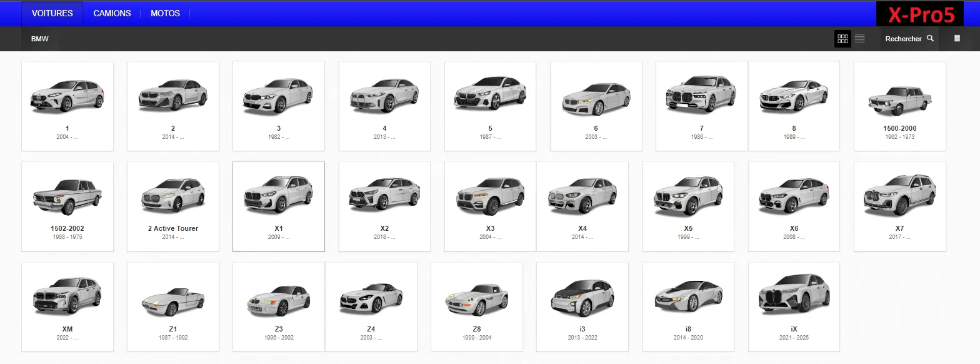Open the Z3 model card
The height and width of the screenshot is (364, 980).
tap(279, 307)
